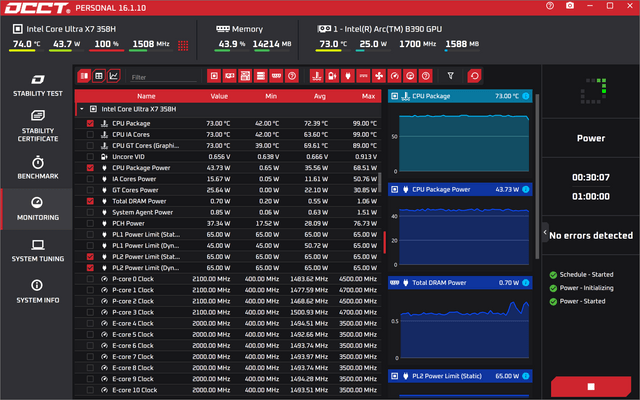The image size is (640, 400).
Task: Stop the running test with red button
Action: (591, 386)
